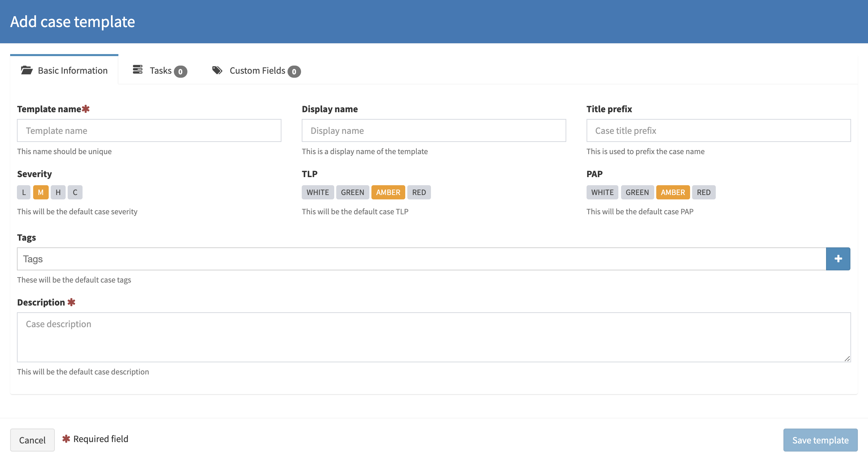The width and height of the screenshot is (868, 461).
Task: Click the folder icon on Basic Information tab
Action: [x=26, y=70]
